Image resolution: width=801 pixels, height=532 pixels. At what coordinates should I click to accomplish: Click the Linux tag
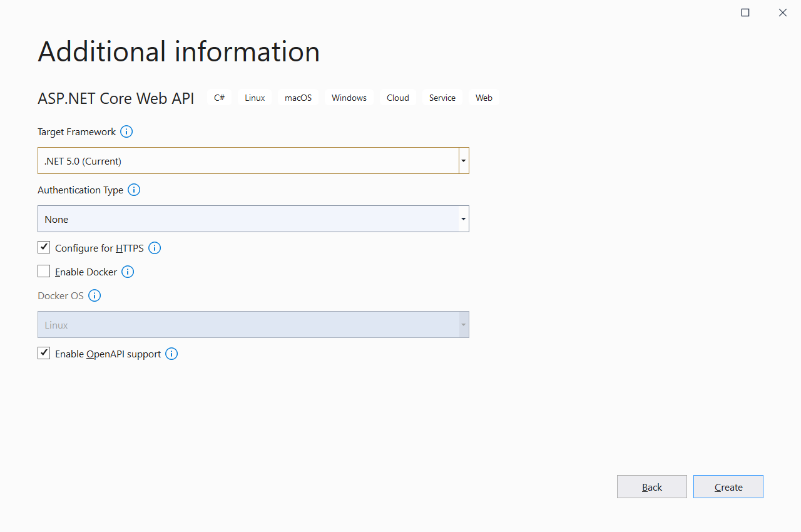click(x=255, y=98)
